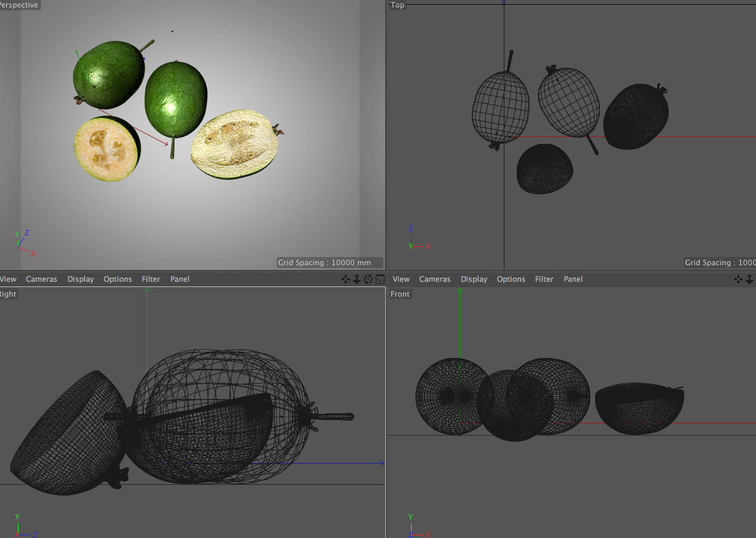The image size is (756, 538).
Task: Open Options menu of the Right viewport
Action: (117, 279)
